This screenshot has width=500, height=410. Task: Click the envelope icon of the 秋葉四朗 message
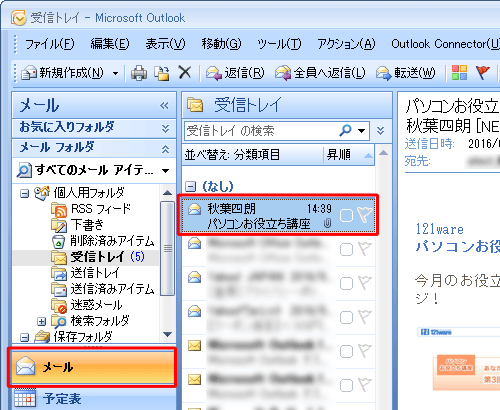point(194,209)
